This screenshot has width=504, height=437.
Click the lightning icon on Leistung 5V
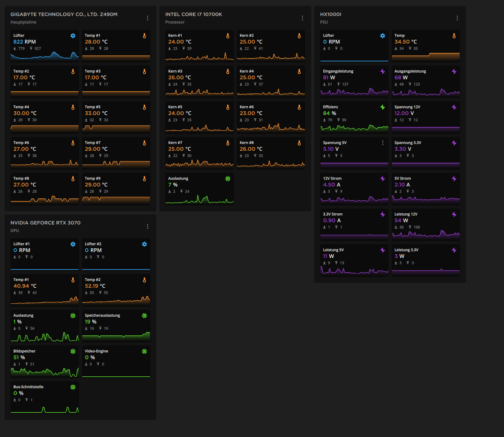point(383,250)
